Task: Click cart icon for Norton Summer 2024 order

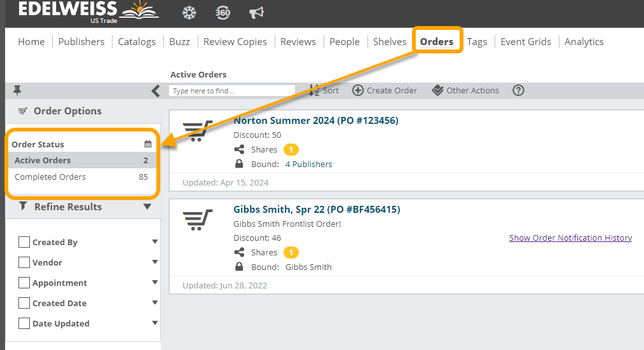Action: [x=198, y=131]
